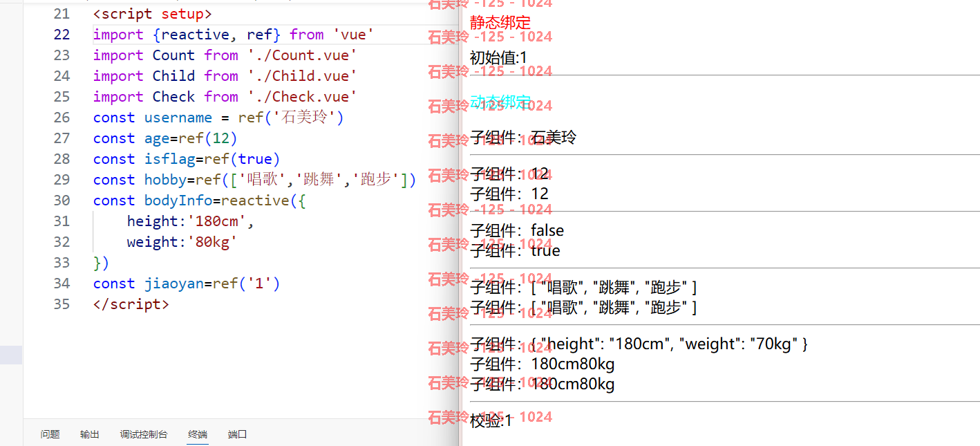This screenshot has height=446, width=980.
Task: Click the weight:'80kg' property line
Action: (x=182, y=242)
